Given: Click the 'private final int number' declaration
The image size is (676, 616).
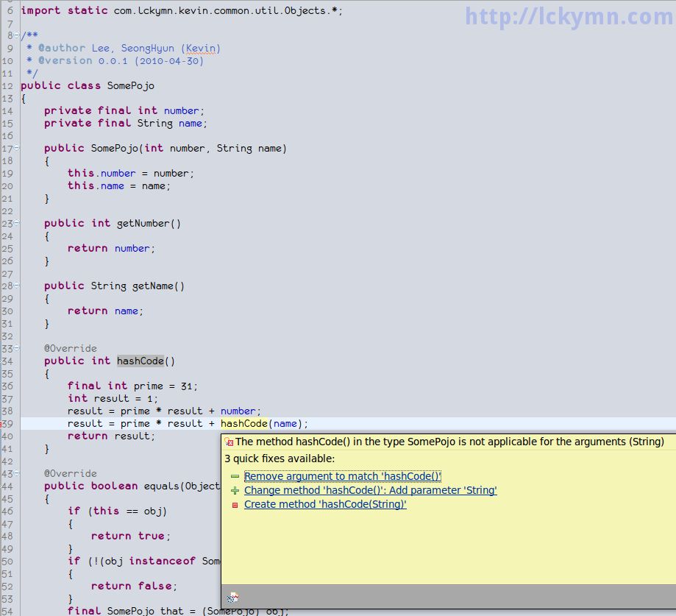Looking at the screenshot, I should (124, 110).
